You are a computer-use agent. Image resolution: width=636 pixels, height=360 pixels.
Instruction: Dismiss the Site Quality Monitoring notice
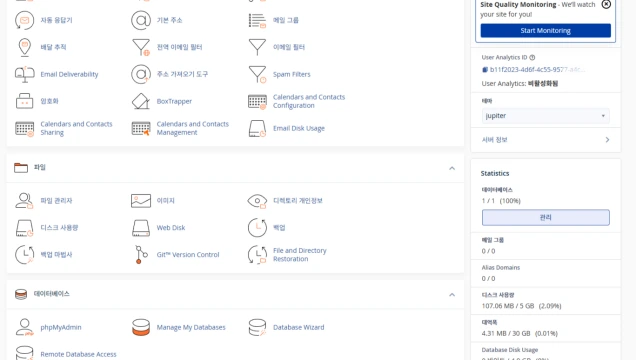606,4
